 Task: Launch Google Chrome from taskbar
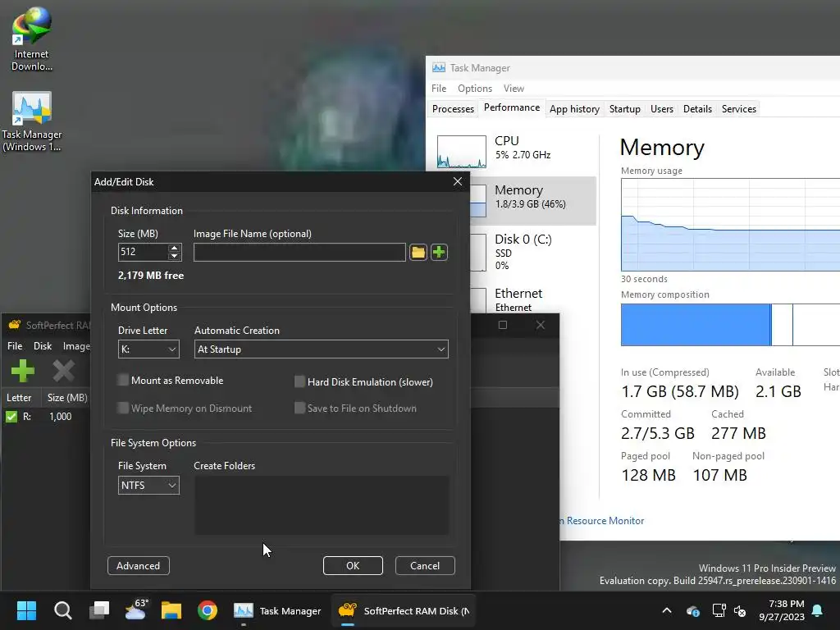(208, 610)
